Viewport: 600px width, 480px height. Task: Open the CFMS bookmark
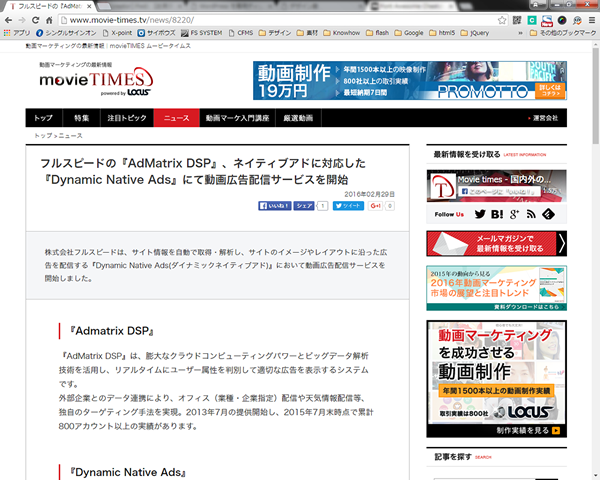(x=241, y=33)
